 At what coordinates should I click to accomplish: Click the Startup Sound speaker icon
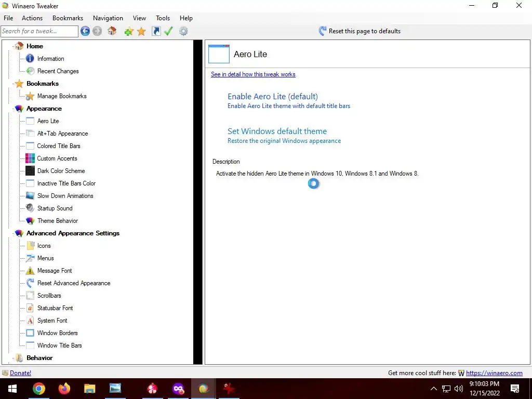30,208
